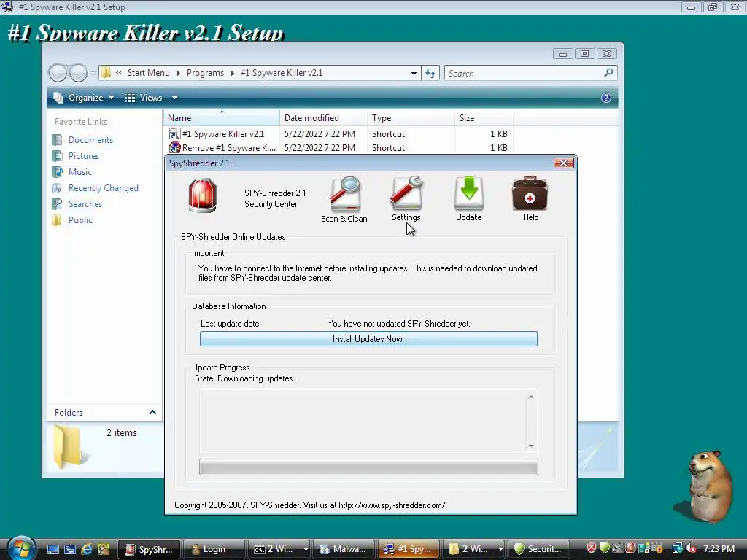
Task: Open Documents in Favorite Links
Action: (90, 140)
